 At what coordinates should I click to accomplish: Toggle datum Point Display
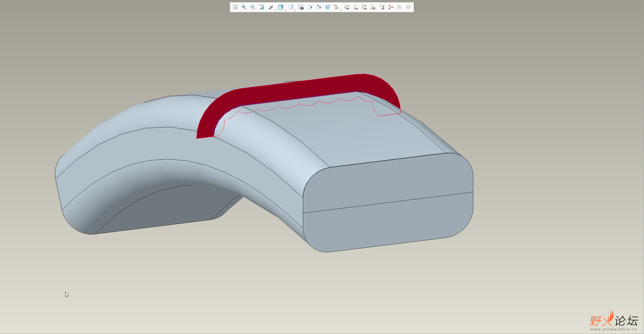364,7
